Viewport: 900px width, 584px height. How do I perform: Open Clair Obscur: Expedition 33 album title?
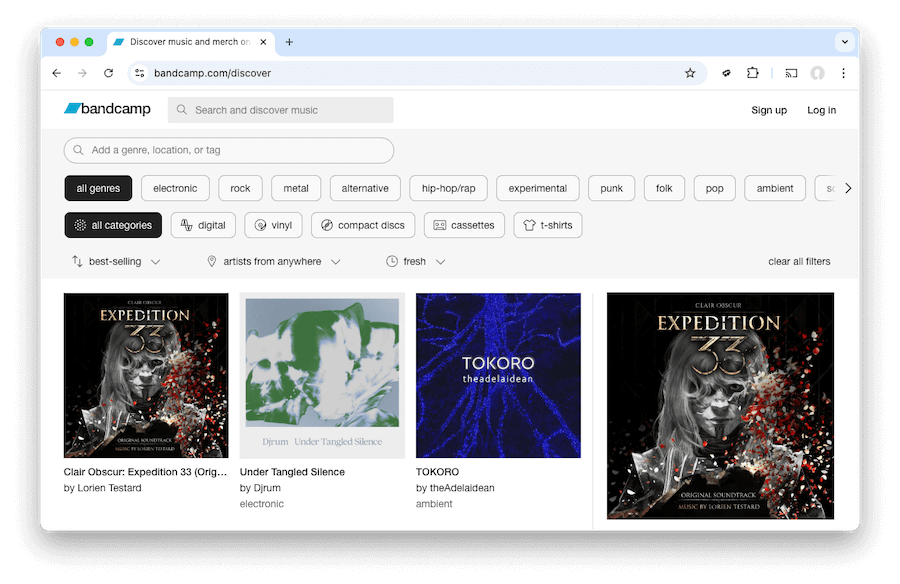(x=145, y=472)
